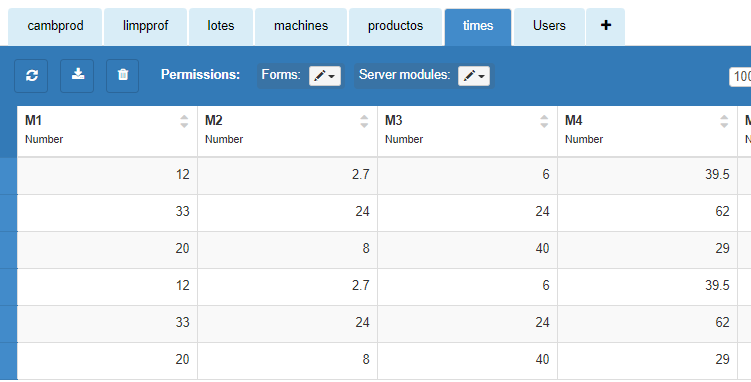751x382 pixels.
Task: Select the machines tab
Action: [x=301, y=26]
